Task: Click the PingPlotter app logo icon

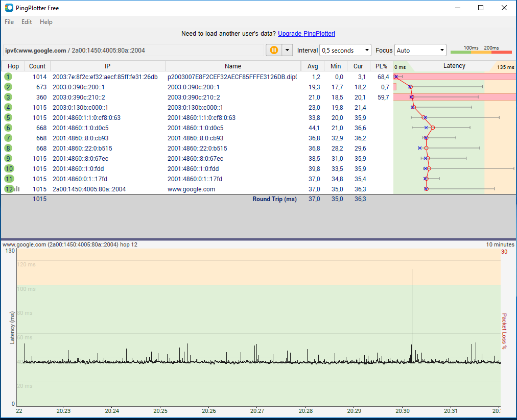Action: coord(9,8)
